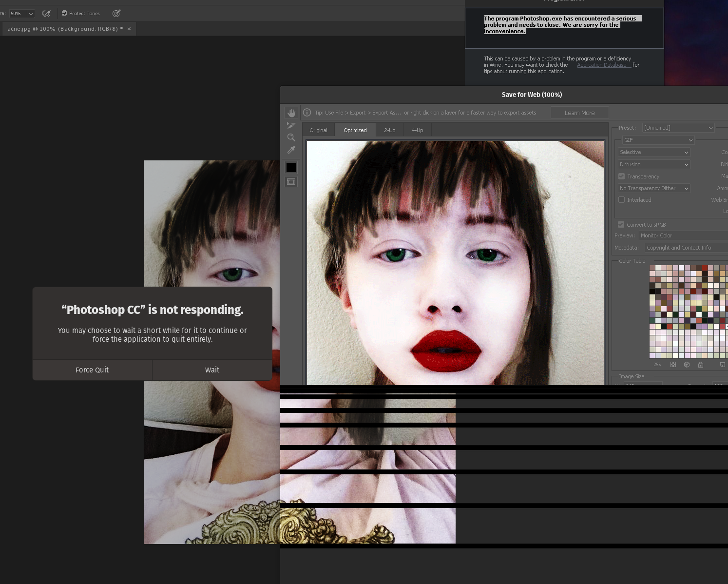Switch to the 4-Up tab
Screen dimensions: 728x584
tap(418, 130)
